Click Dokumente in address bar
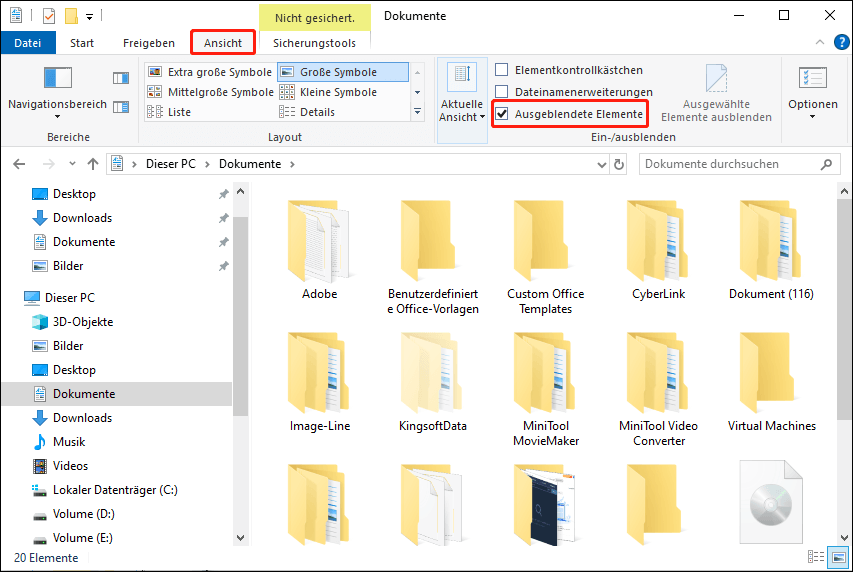 [250, 164]
